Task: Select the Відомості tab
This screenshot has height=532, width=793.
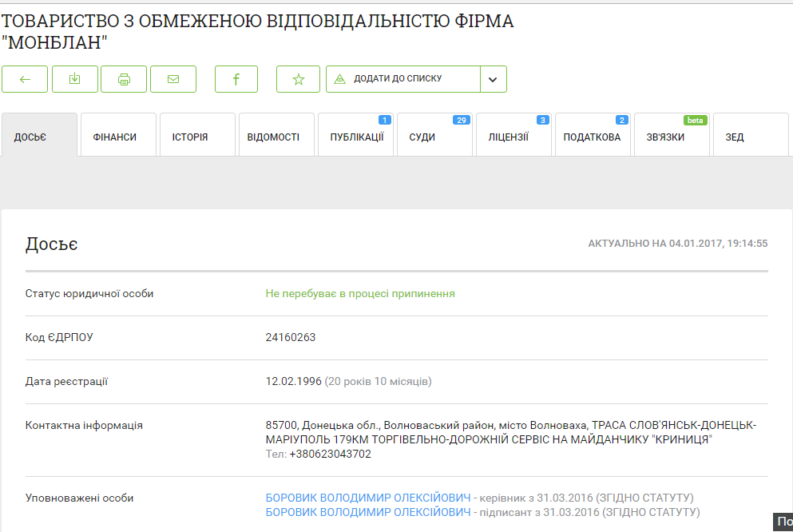Action: coord(276,137)
